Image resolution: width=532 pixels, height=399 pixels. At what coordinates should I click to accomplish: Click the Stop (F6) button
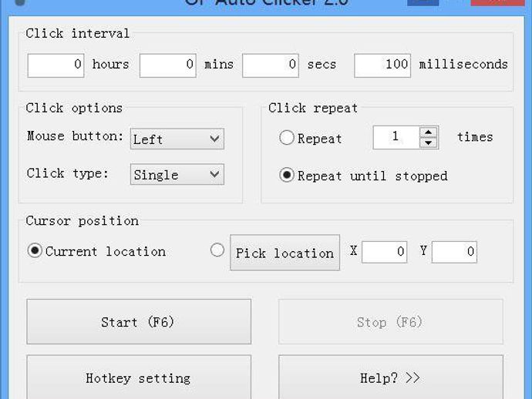click(x=390, y=322)
